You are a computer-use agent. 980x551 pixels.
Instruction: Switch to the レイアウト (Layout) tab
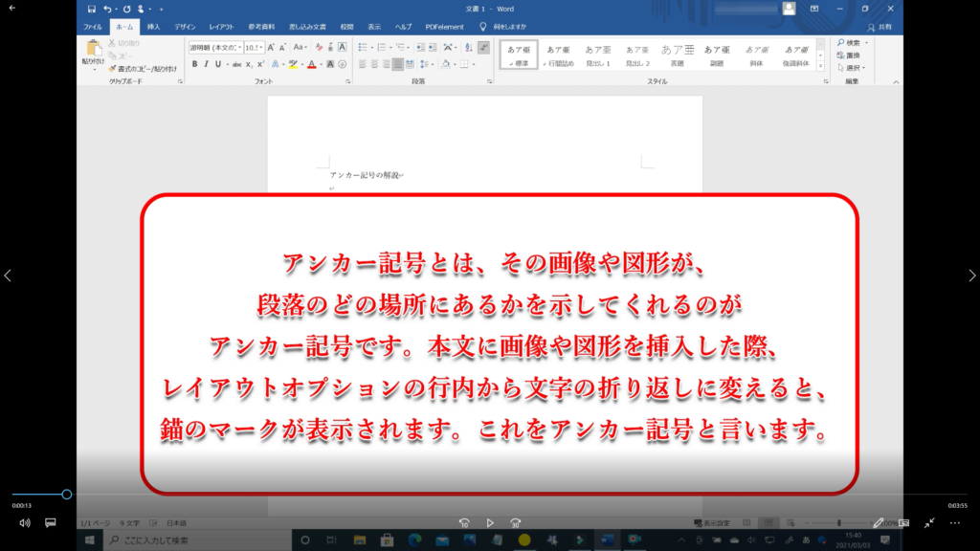(221, 27)
